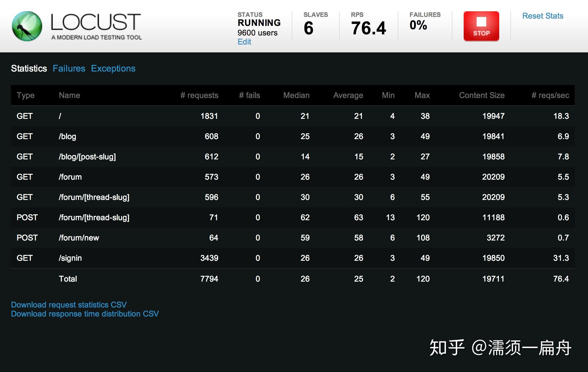Click the Locust green insect logo
Viewport: 588px width, 372px height.
coord(27,26)
